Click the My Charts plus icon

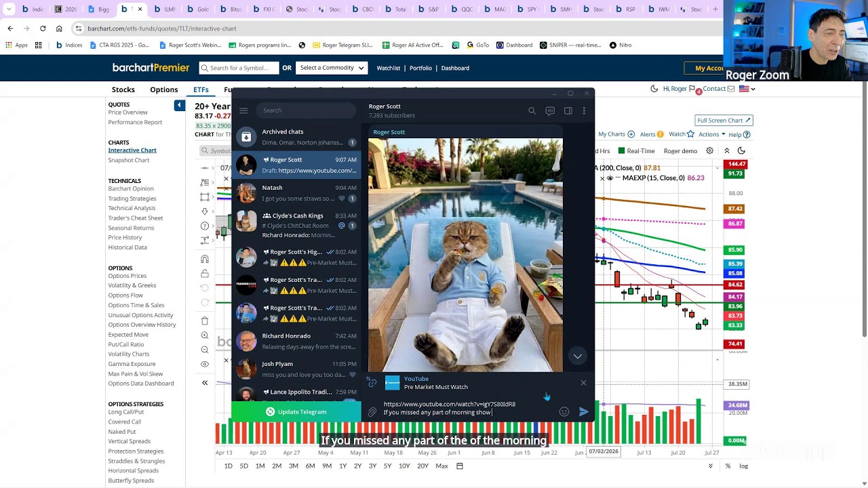pos(631,134)
